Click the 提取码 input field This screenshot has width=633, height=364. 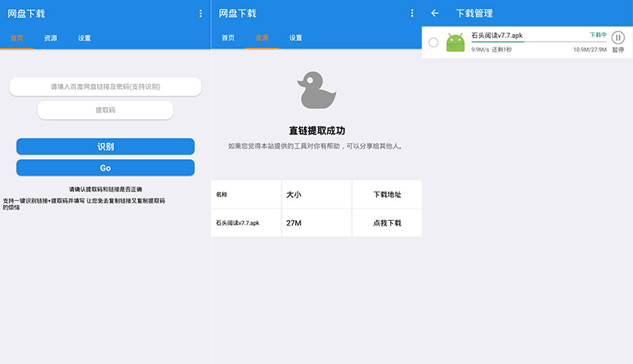coord(105,110)
